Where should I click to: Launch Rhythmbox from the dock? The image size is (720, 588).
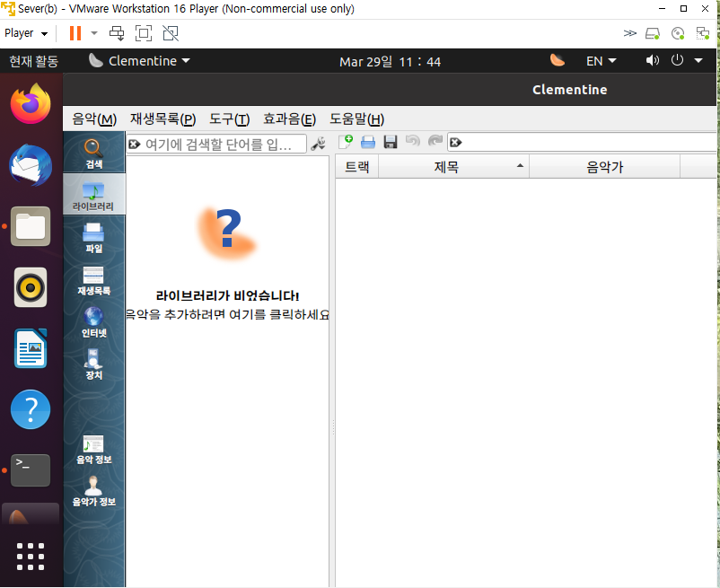[31, 287]
